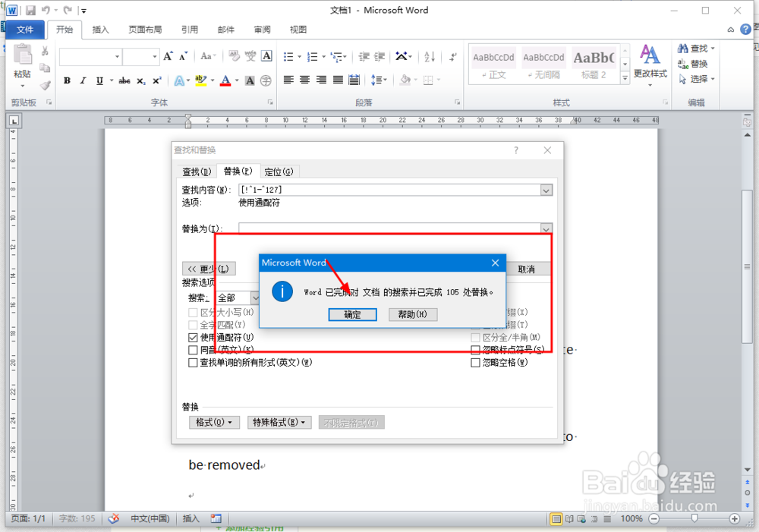This screenshot has height=532, width=759.
Task: Switch to the Find tab in dialog
Action: [x=197, y=172]
